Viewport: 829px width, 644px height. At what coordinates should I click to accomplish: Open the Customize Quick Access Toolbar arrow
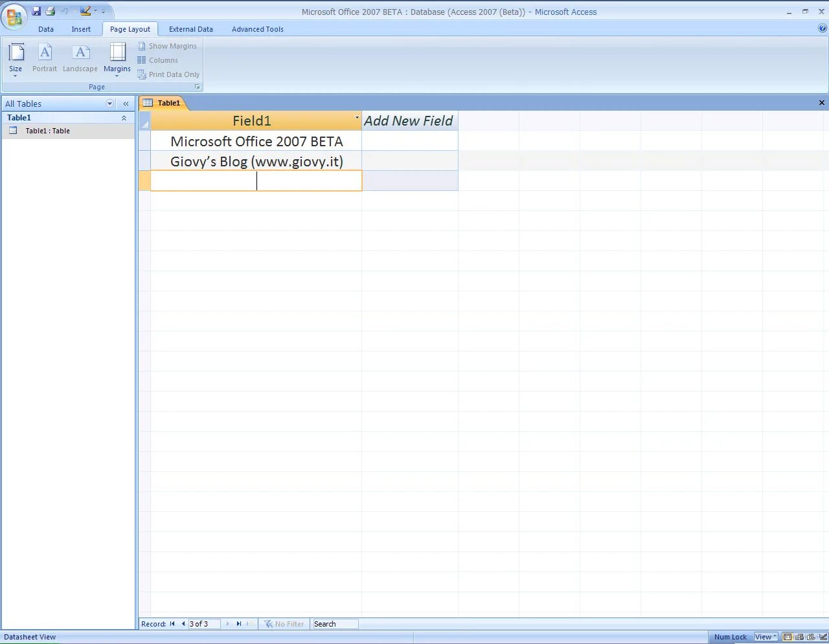103,11
